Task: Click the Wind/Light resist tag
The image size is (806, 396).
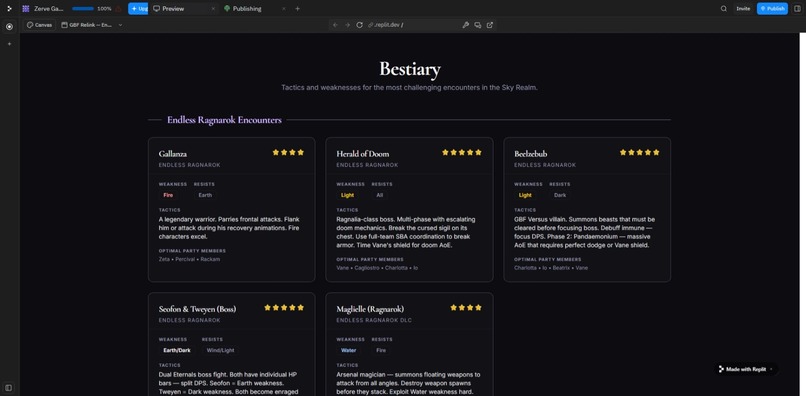Action: pos(220,350)
